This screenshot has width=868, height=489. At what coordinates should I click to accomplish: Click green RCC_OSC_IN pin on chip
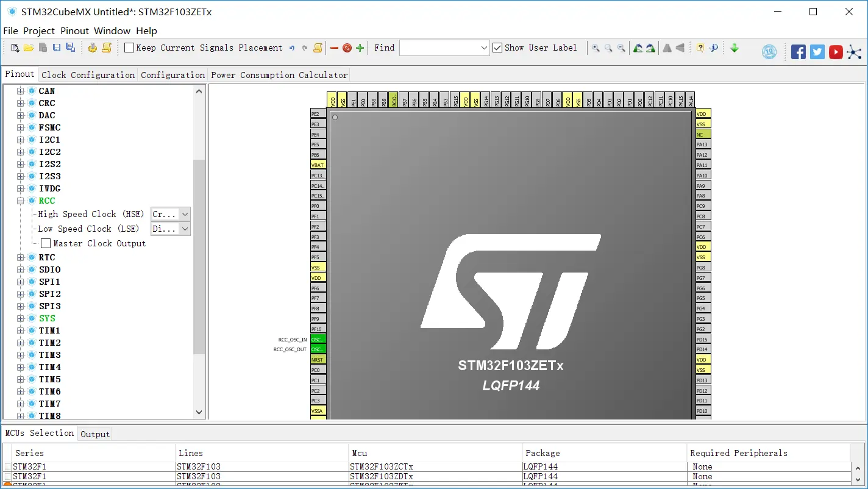coord(318,339)
